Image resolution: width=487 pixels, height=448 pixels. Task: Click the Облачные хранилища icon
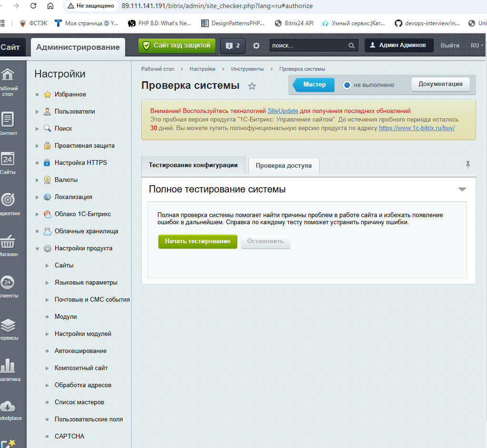coord(48,231)
